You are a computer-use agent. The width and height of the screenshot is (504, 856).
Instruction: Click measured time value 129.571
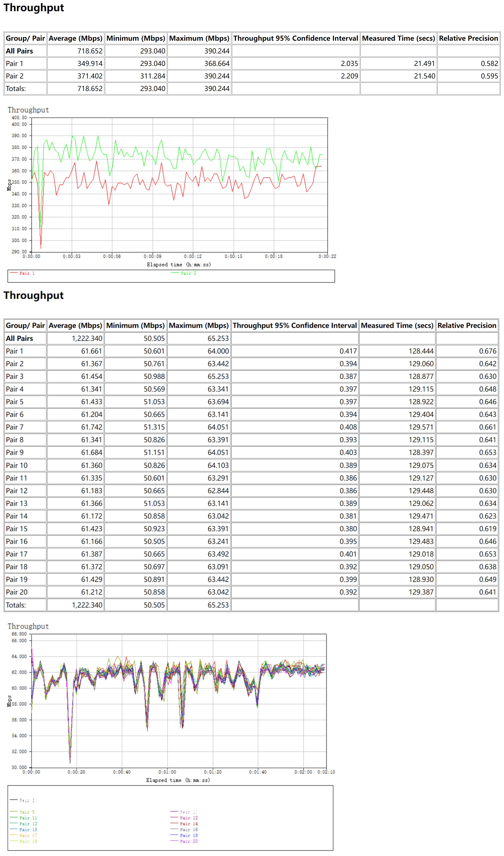click(421, 427)
